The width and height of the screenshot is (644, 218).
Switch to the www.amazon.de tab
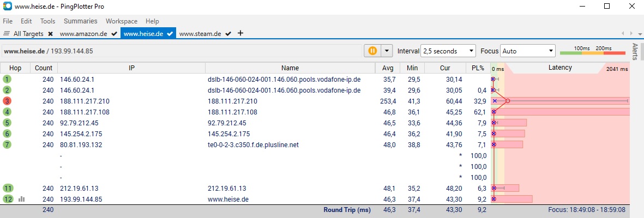[84, 34]
